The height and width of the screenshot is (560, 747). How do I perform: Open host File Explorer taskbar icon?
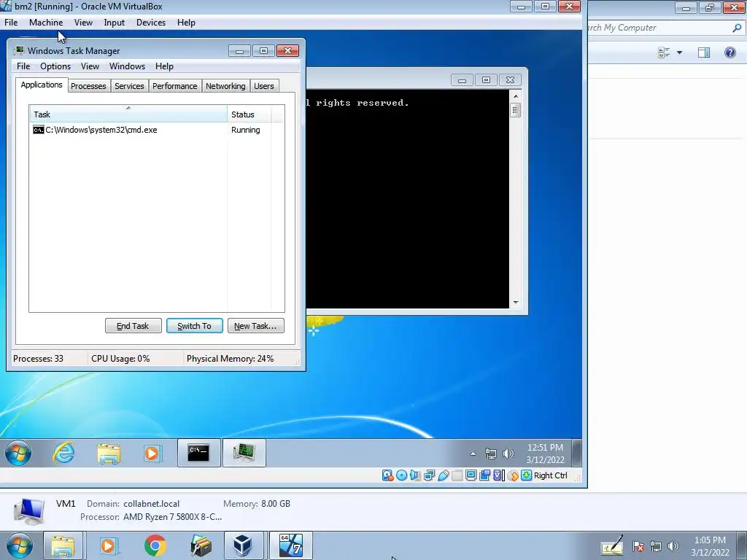coord(63,545)
